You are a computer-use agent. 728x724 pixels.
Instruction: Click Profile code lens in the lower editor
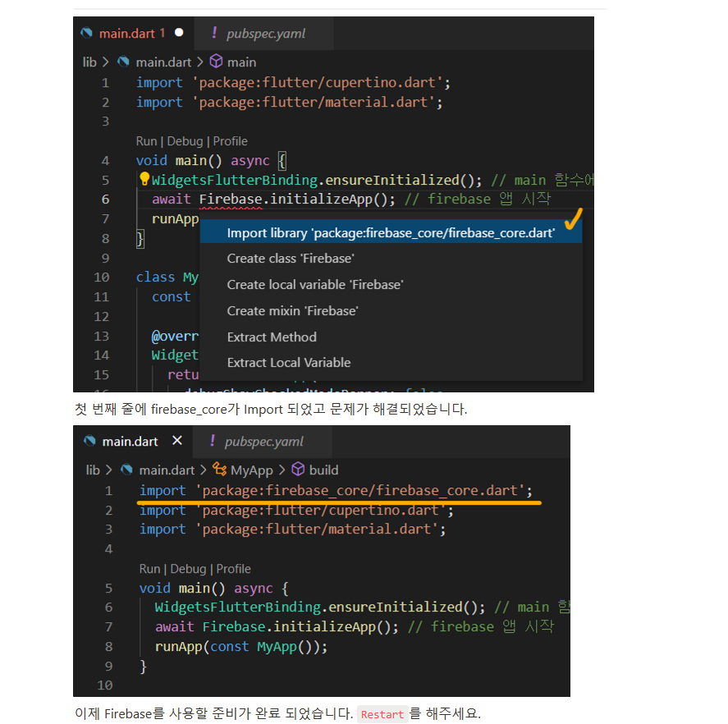click(234, 569)
